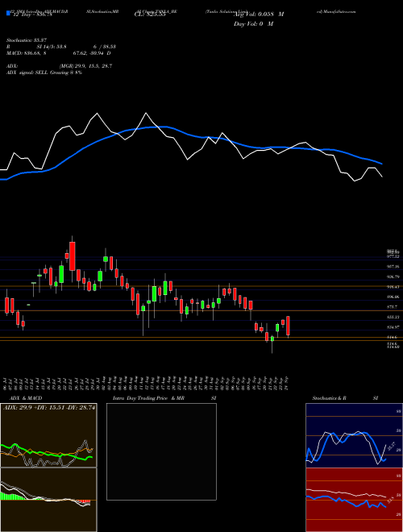
Task: Click the 834.97 price axis label
Action: click(394, 326)
